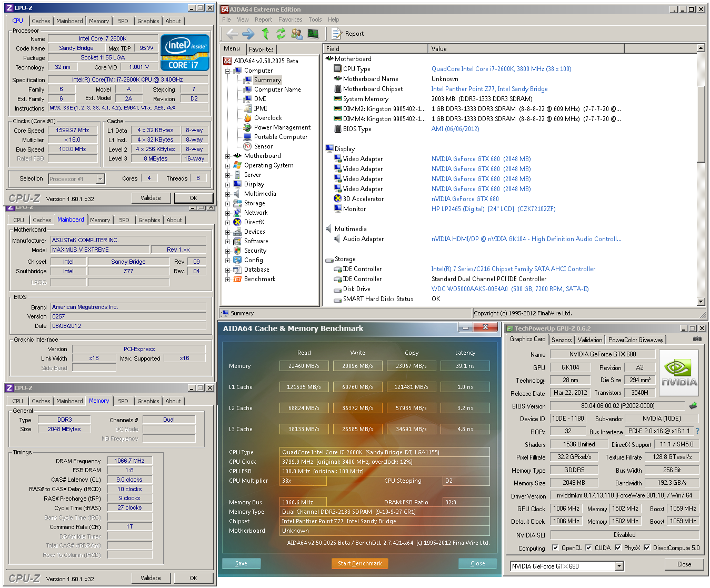
Task: Refresh the AIDA64 view with the green arrows
Action: 281,34
